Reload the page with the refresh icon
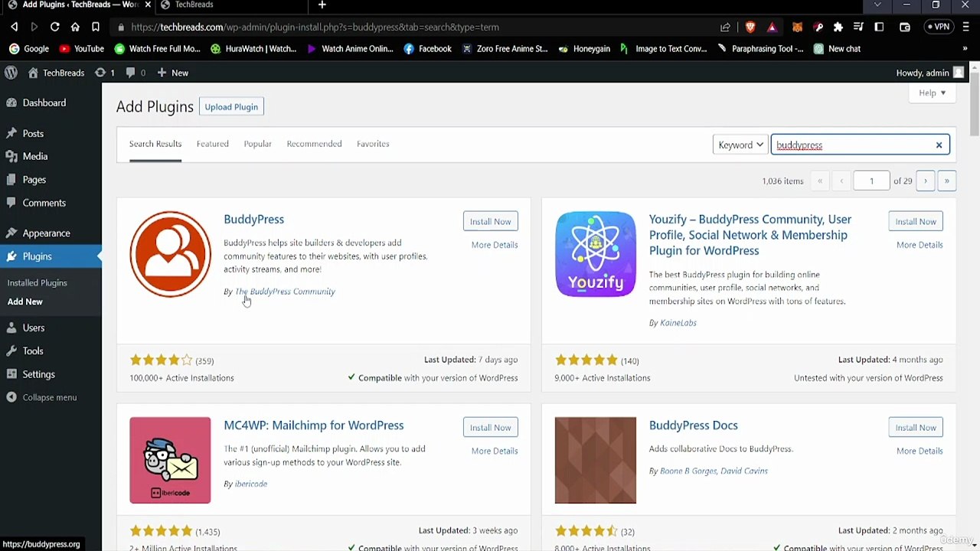 [x=54, y=27]
